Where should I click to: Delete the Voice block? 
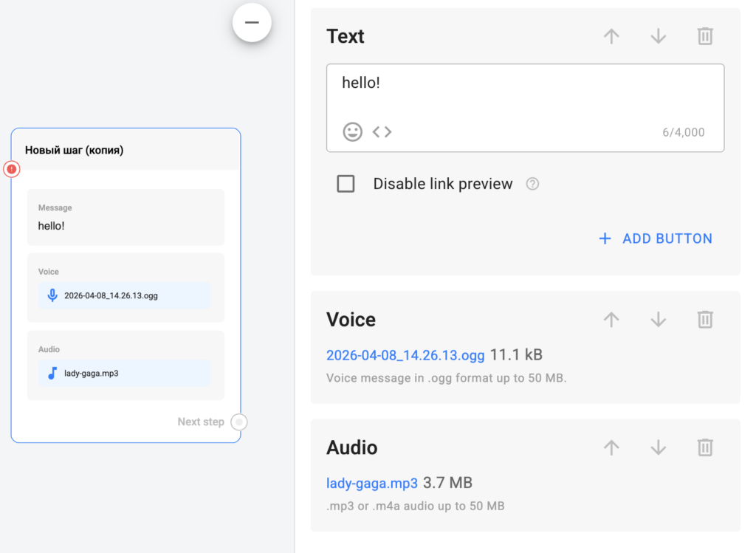click(x=705, y=320)
